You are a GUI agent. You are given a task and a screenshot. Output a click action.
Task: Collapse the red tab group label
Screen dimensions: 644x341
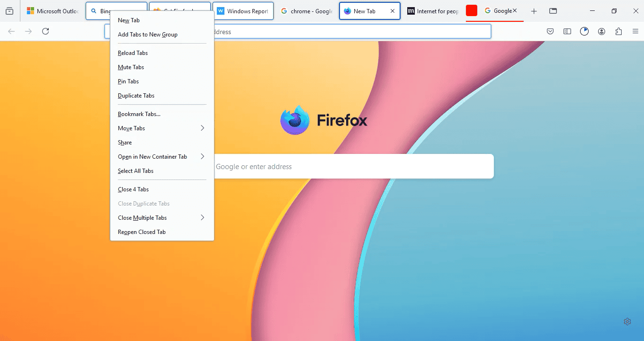coord(471,11)
